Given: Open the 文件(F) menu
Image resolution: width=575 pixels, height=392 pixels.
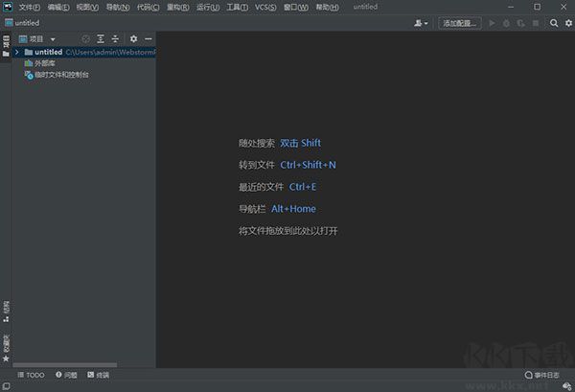Looking at the screenshot, I should [30, 7].
